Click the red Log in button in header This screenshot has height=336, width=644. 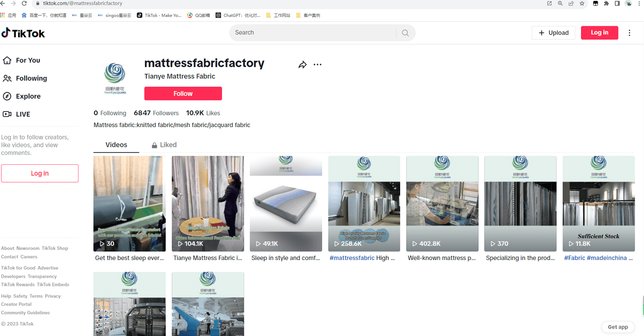tap(599, 33)
